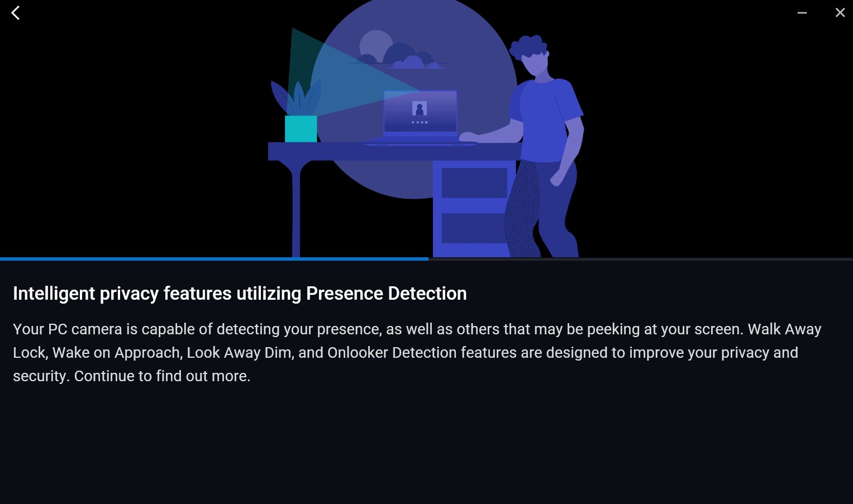Viewport: 853px width, 504px height.
Task: Click the lower desk drawer in illustration
Action: (474, 228)
